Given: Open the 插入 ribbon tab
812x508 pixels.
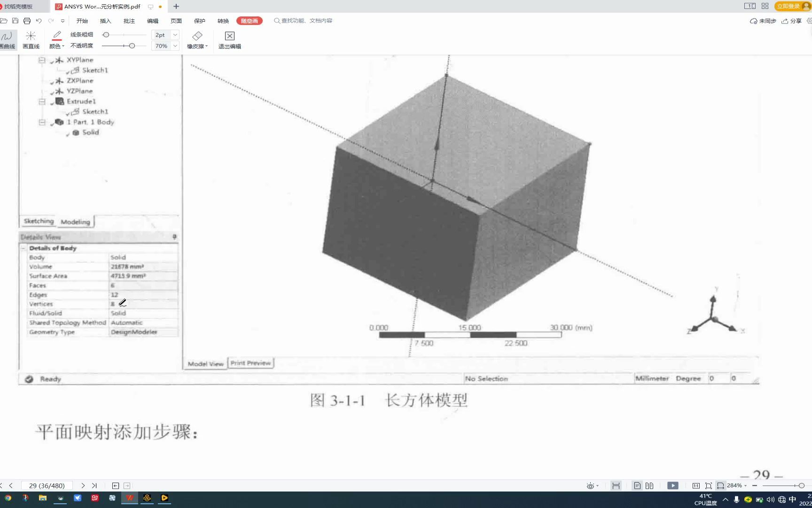Looking at the screenshot, I should (x=105, y=21).
